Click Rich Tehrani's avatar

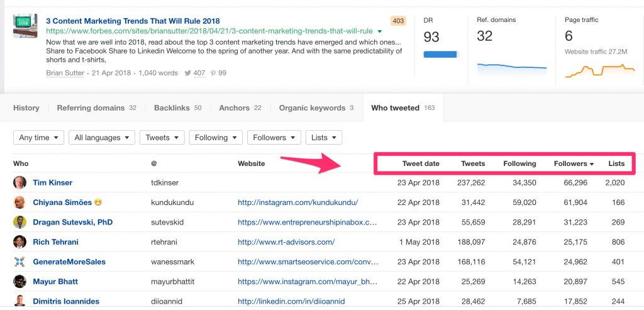pos(19,242)
